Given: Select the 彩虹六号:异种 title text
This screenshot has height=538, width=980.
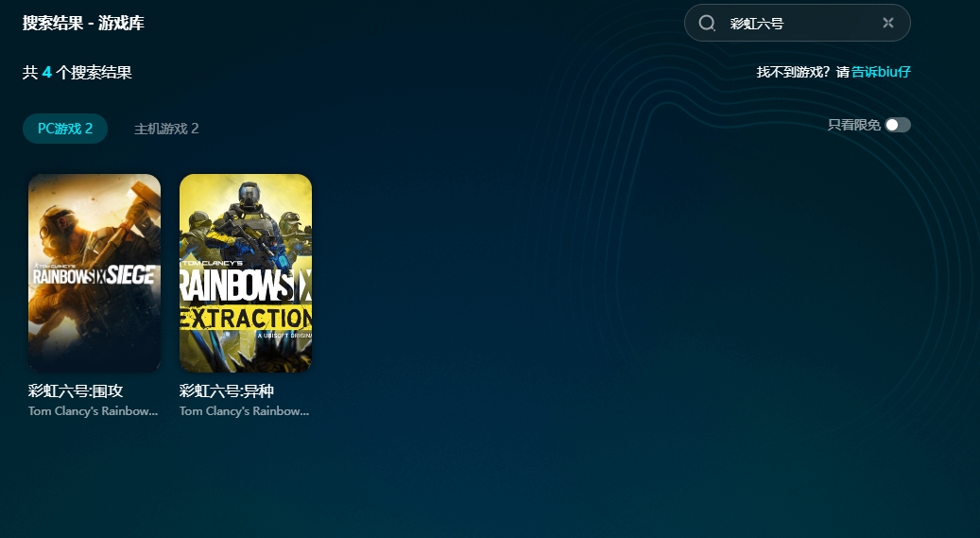Looking at the screenshot, I should pyautogui.click(x=227, y=391).
